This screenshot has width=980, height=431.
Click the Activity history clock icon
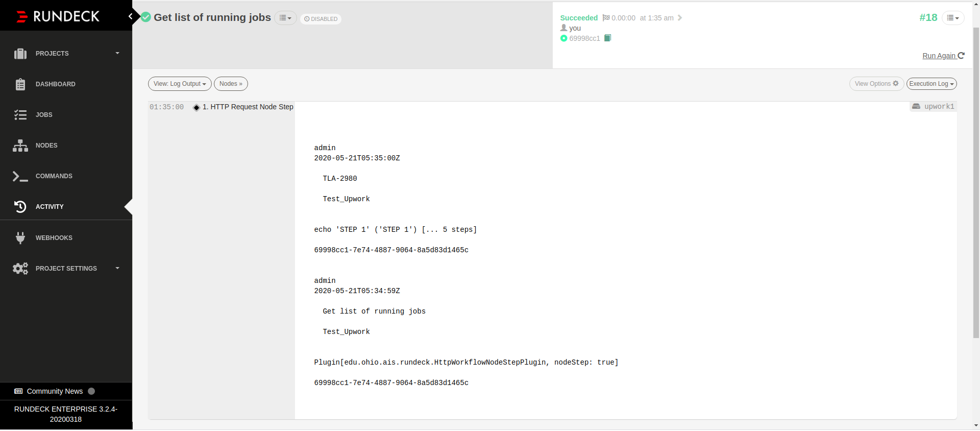[x=20, y=206]
